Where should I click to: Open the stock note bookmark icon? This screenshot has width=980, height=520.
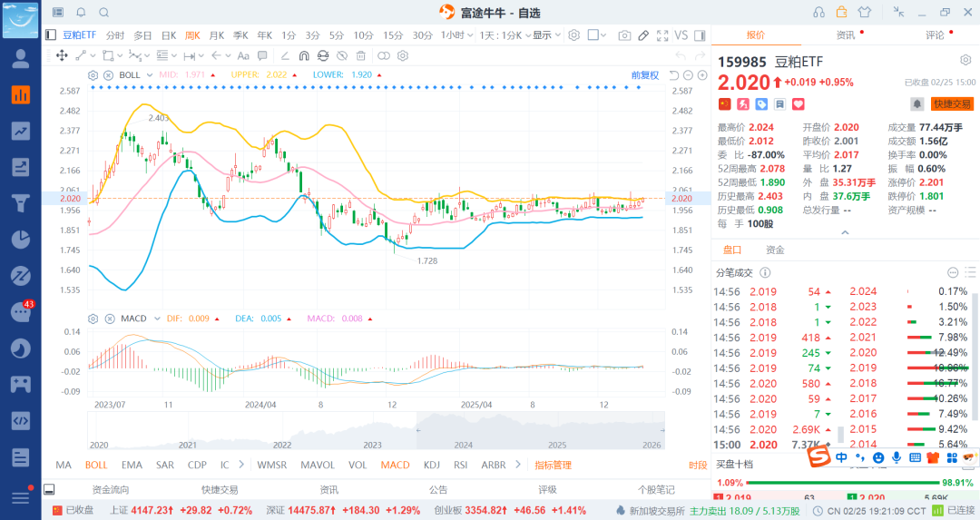pyautogui.click(x=780, y=104)
